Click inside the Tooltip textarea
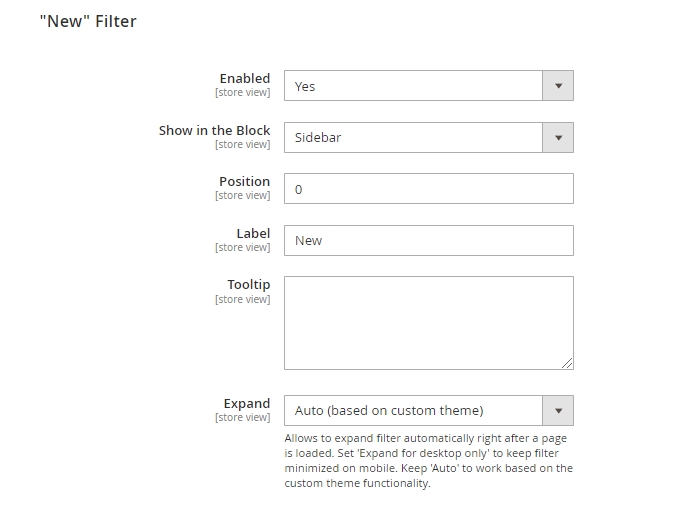This screenshot has height=506, width=685. [428, 322]
